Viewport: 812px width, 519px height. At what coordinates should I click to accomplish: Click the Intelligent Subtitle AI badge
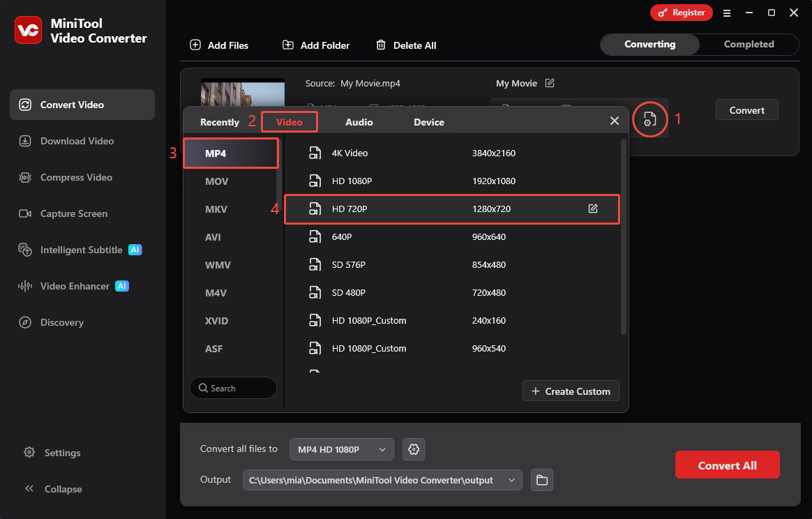click(x=135, y=250)
